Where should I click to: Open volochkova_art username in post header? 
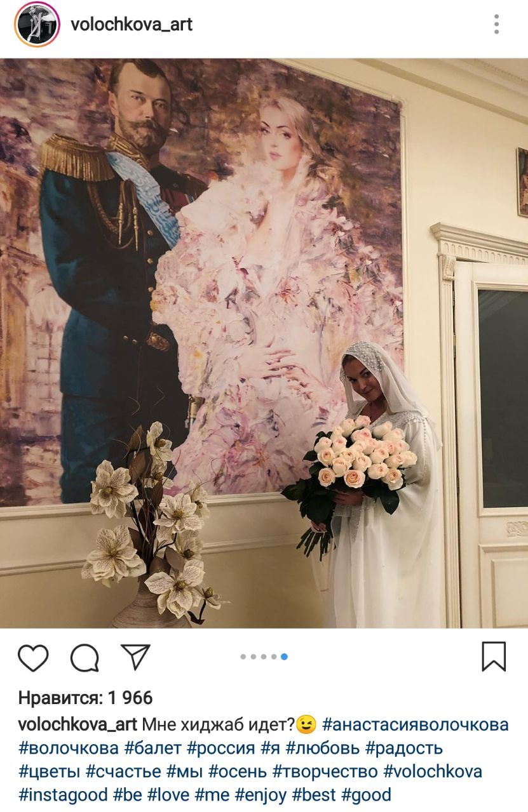point(132,25)
